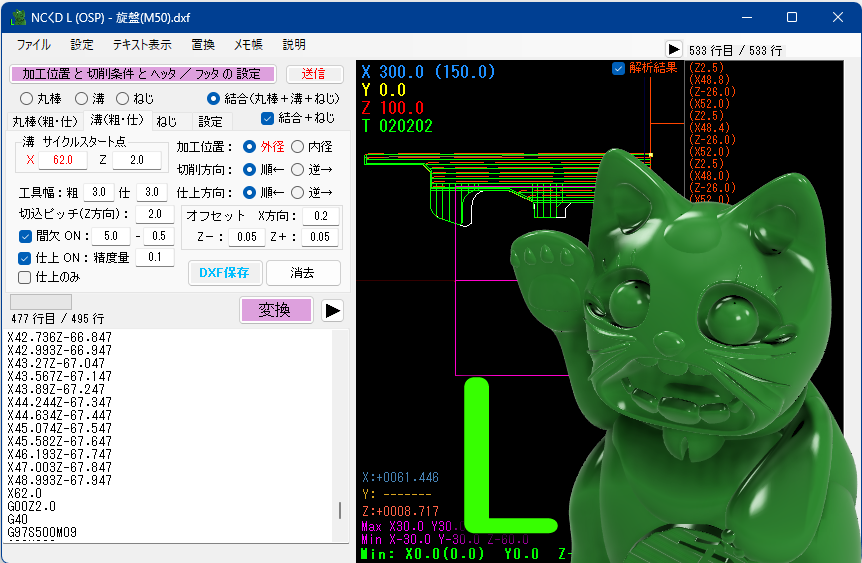Open the 置換 menu
Viewport: 862px width, 563px height.
(x=203, y=45)
